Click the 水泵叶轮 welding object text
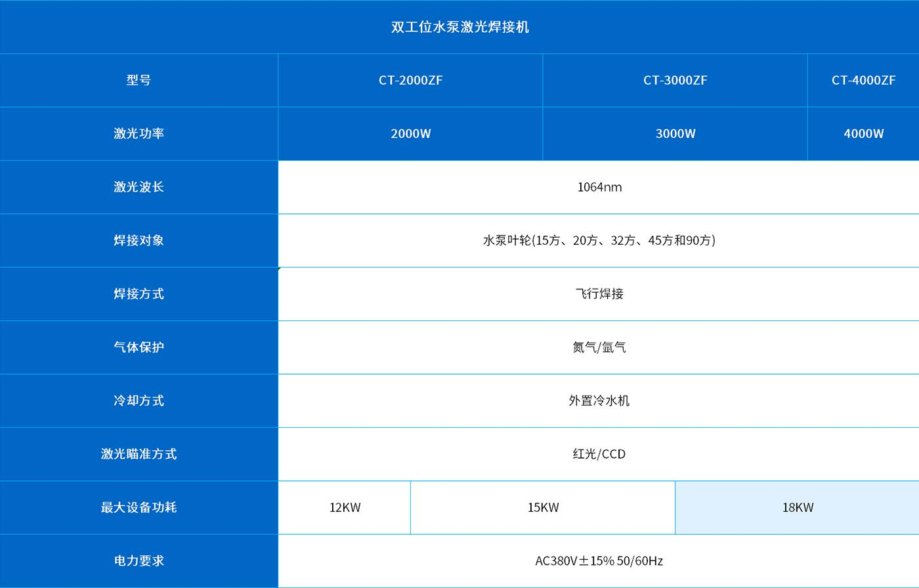 (x=599, y=240)
